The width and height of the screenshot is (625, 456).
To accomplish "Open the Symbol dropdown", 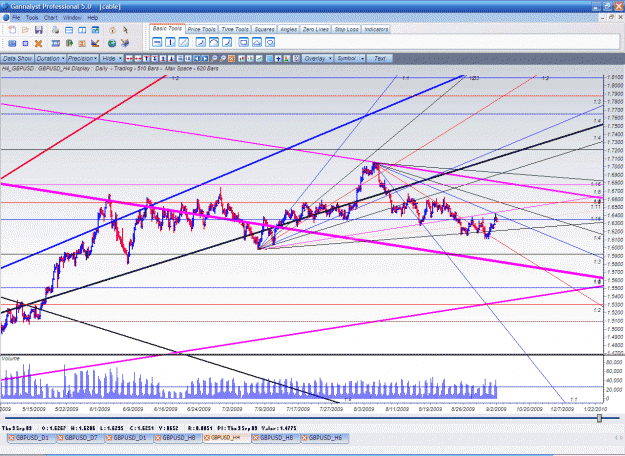I will (x=350, y=59).
